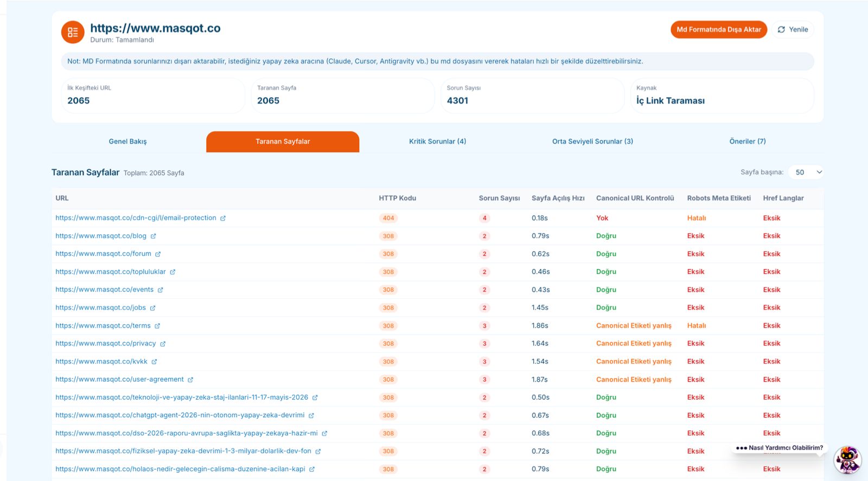868x481 pixels.
Task: Open external link icon next to /topluluklar URL
Action: pos(173,272)
